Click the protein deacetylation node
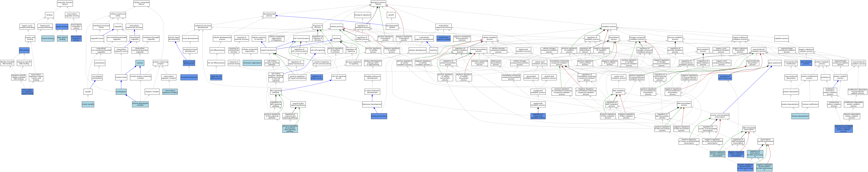 pyautogui.click(x=791, y=92)
